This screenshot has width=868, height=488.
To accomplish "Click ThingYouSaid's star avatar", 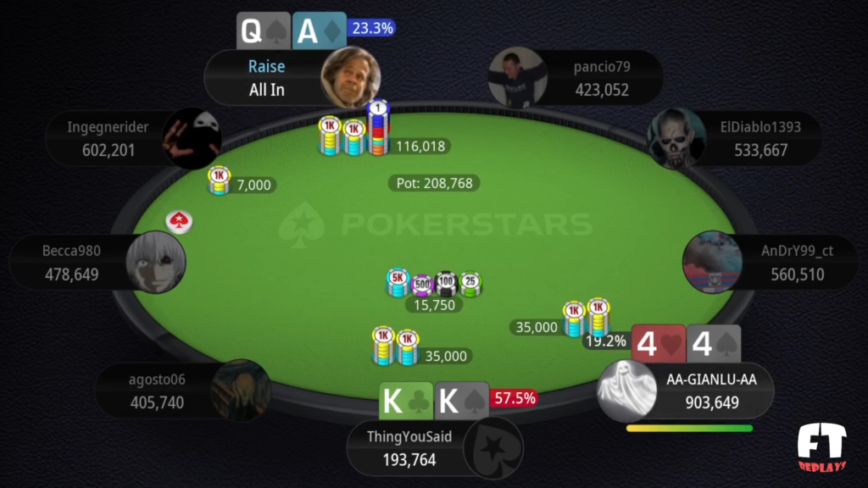I will [493, 447].
